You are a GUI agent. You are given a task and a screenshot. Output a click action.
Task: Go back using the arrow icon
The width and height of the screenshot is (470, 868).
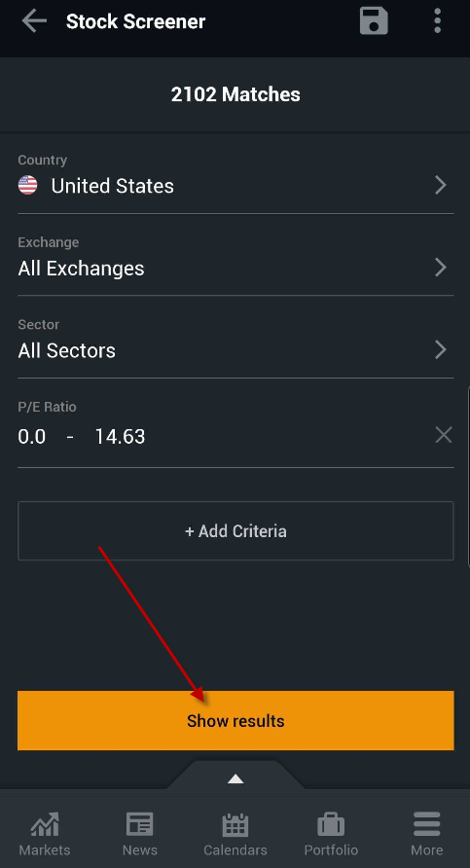click(x=34, y=21)
